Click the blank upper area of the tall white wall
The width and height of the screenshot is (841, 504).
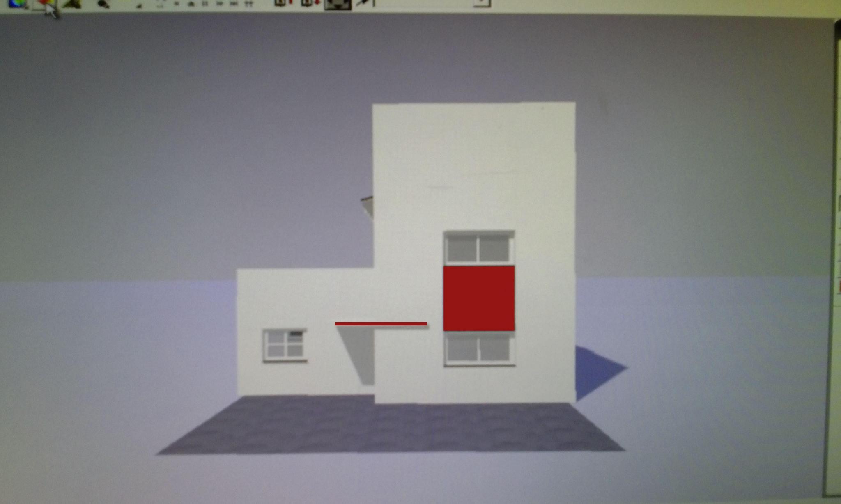(474, 164)
